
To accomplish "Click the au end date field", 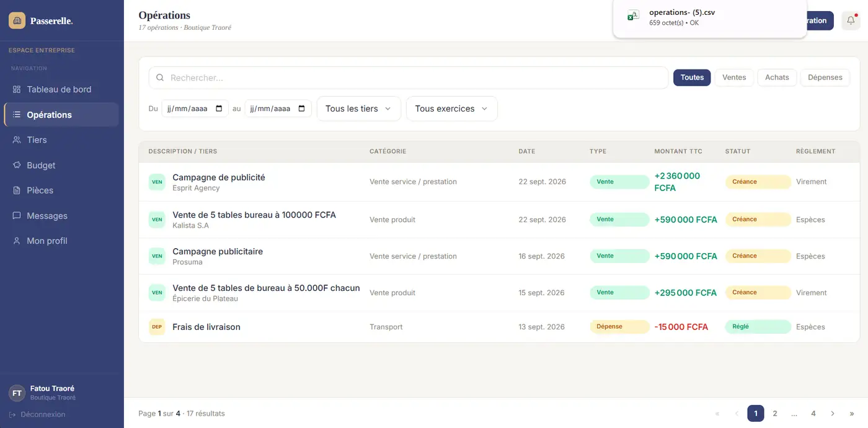I will (278, 109).
